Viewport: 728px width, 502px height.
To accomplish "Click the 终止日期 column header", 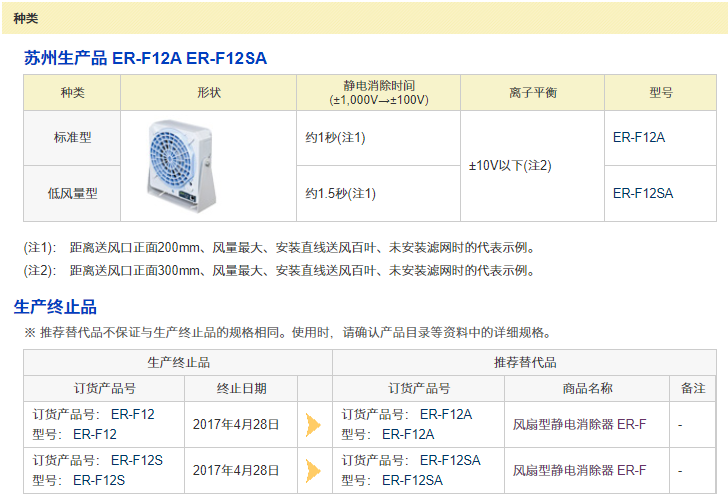I will point(241,388).
